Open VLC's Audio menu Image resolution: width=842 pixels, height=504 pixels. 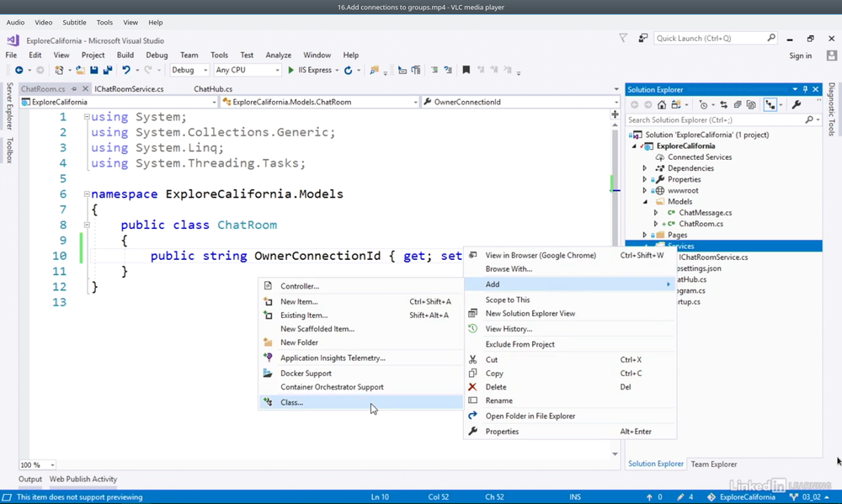click(x=15, y=23)
